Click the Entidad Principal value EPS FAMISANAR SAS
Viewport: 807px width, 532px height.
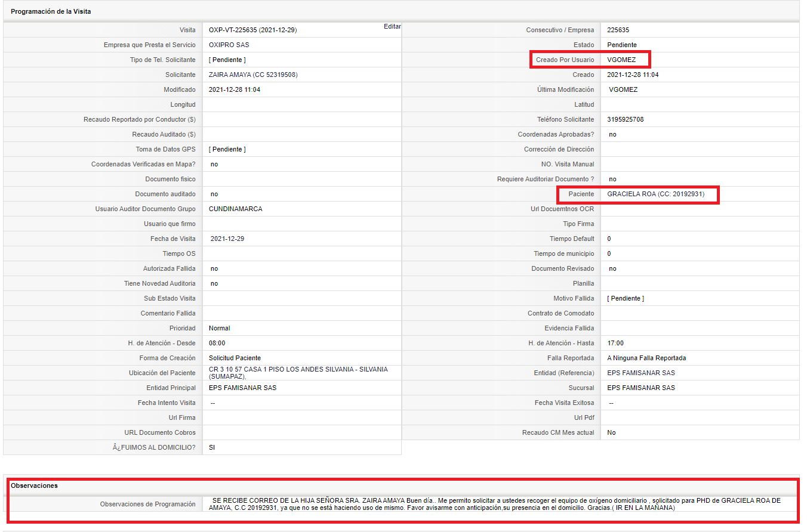coord(243,388)
